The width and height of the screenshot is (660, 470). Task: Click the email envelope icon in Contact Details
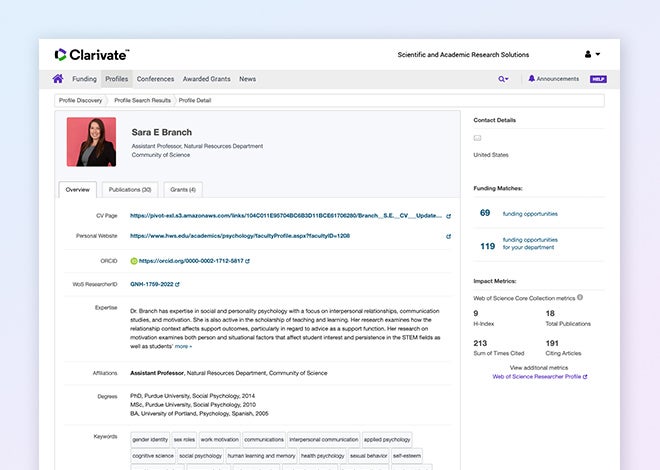tap(477, 138)
